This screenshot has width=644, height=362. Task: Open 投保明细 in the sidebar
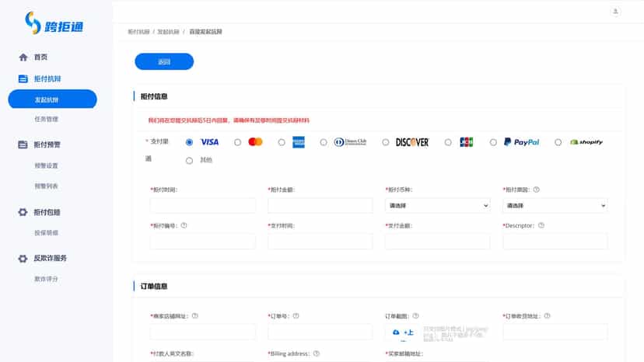pos(46,233)
